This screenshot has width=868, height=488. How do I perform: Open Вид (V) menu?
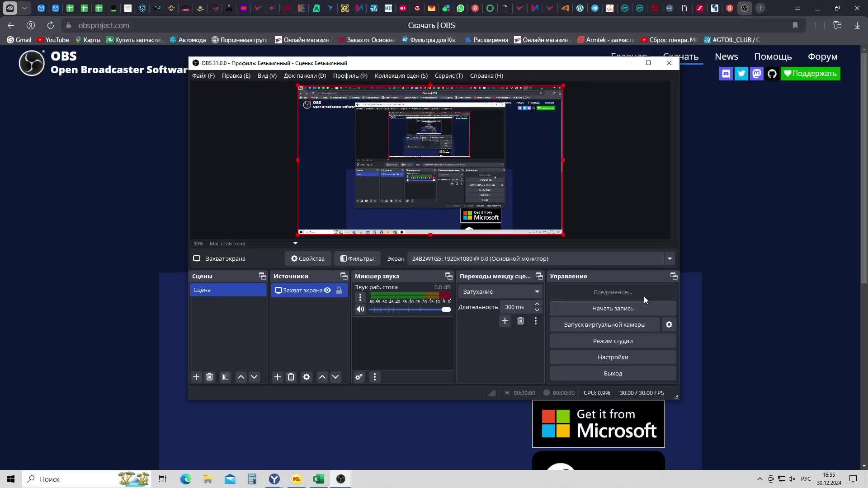[267, 75]
